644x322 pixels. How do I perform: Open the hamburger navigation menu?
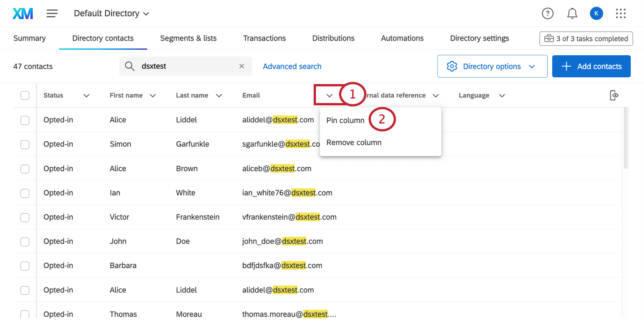[x=52, y=14]
